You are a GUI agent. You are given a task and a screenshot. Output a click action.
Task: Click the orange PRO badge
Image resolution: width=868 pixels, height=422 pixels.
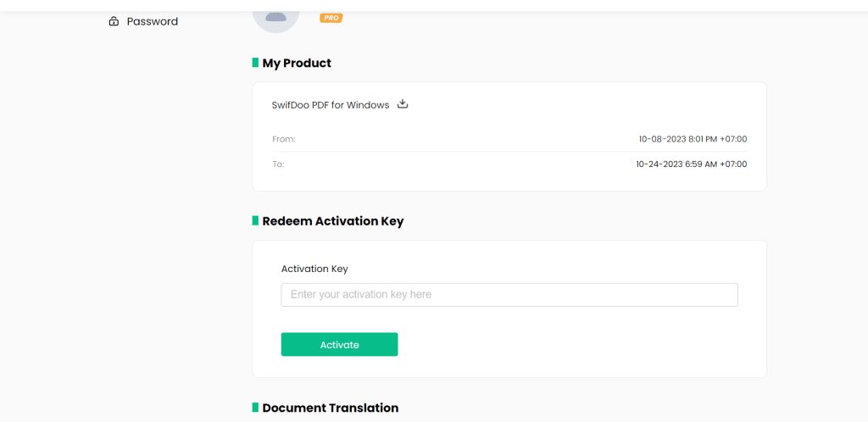[x=331, y=18]
